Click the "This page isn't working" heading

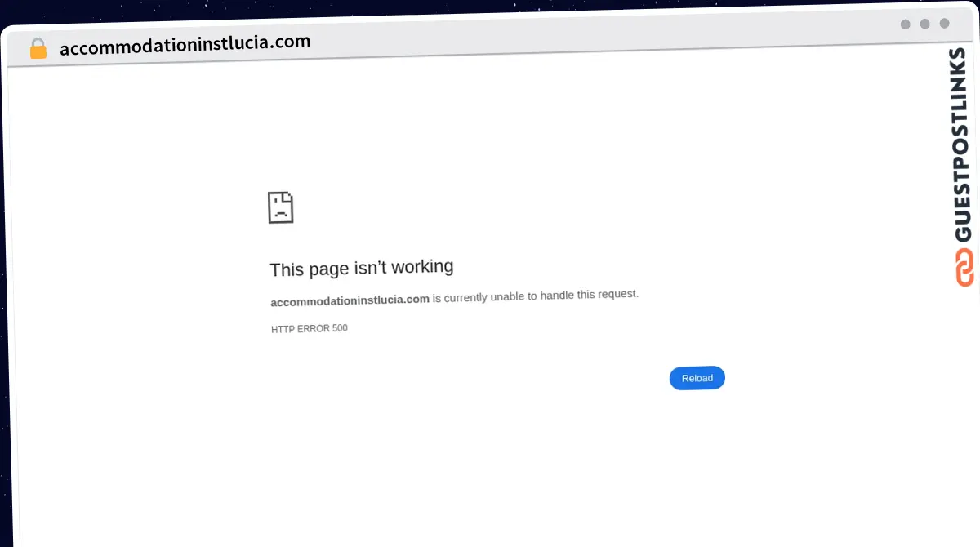(362, 268)
